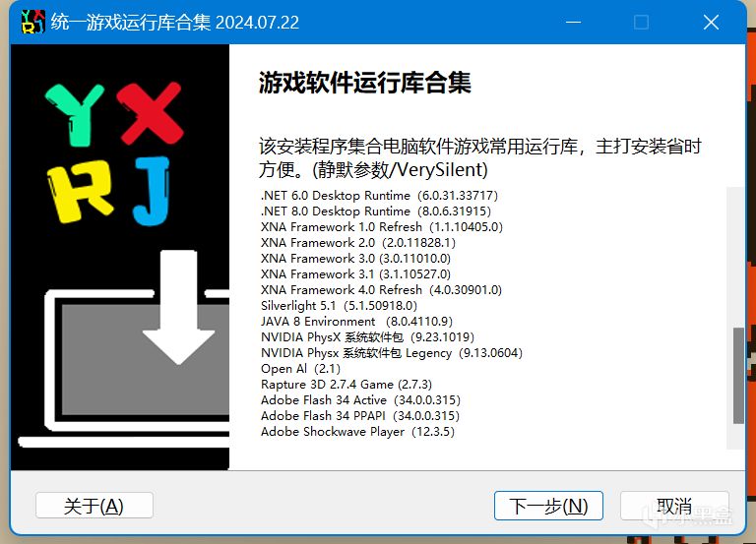This screenshot has width=756, height=544.
Task: Select 'Open Al (2.1)' line
Action: coord(300,369)
